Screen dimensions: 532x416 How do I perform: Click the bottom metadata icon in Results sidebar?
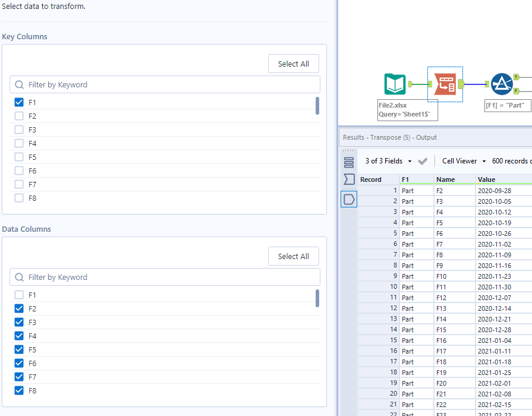click(x=349, y=198)
